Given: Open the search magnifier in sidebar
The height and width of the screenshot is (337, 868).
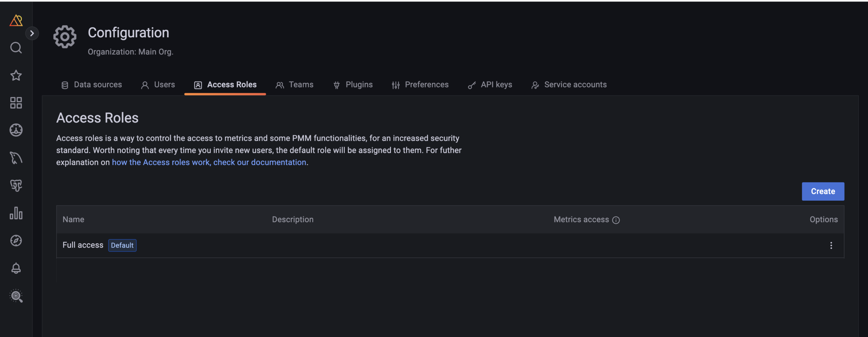Looking at the screenshot, I should click(x=16, y=48).
